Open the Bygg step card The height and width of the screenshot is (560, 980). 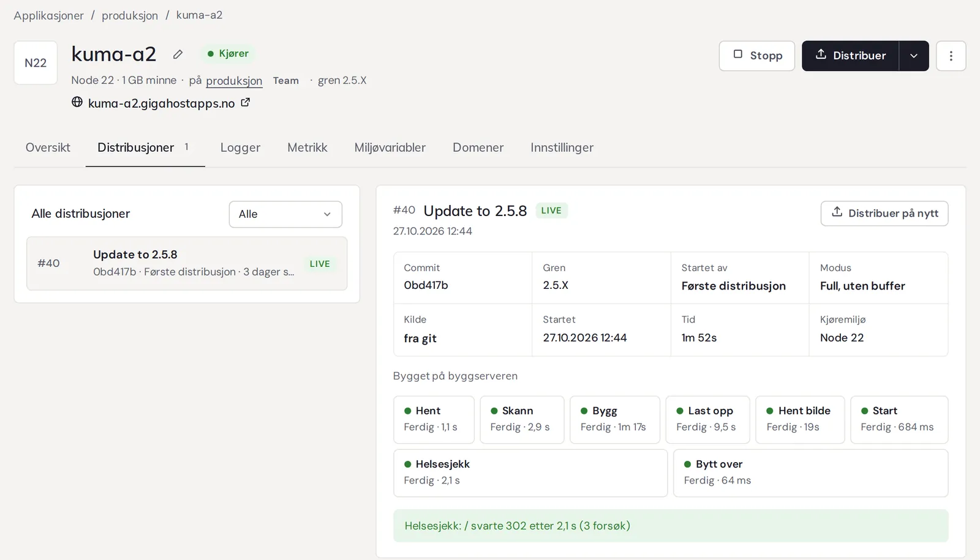(x=615, y=419)
